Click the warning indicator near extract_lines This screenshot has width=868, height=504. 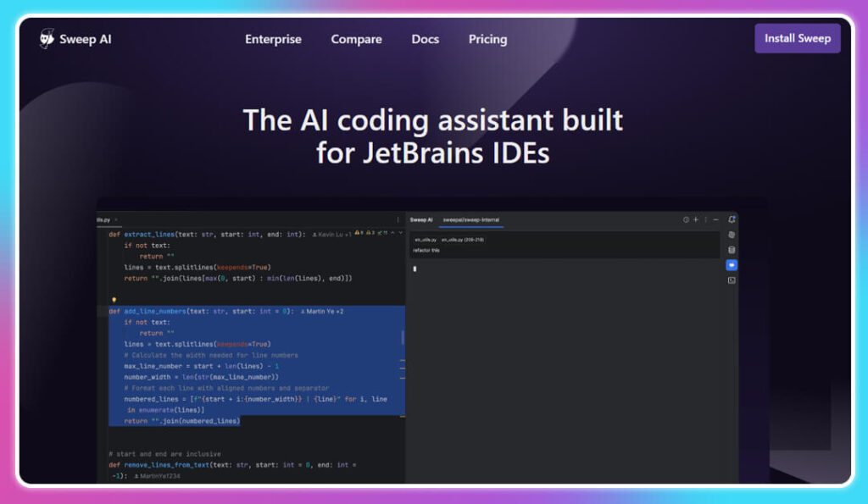tap(357, 231)
